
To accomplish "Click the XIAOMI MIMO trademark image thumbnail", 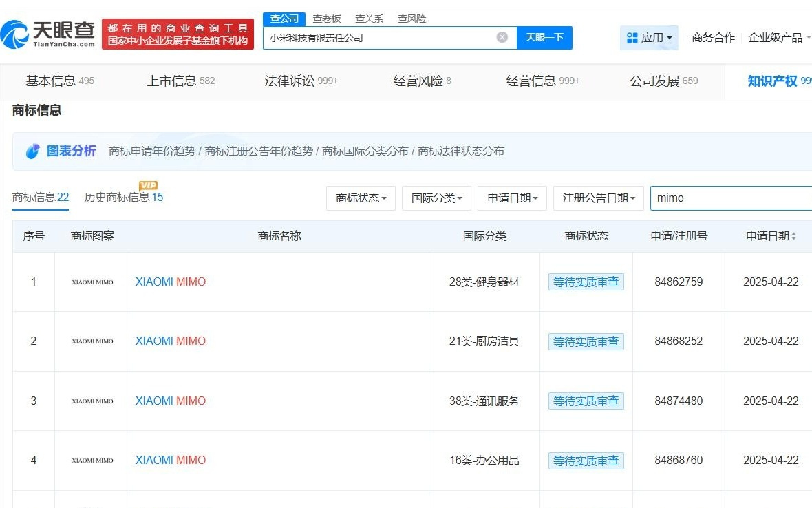I will pos(92,282).
